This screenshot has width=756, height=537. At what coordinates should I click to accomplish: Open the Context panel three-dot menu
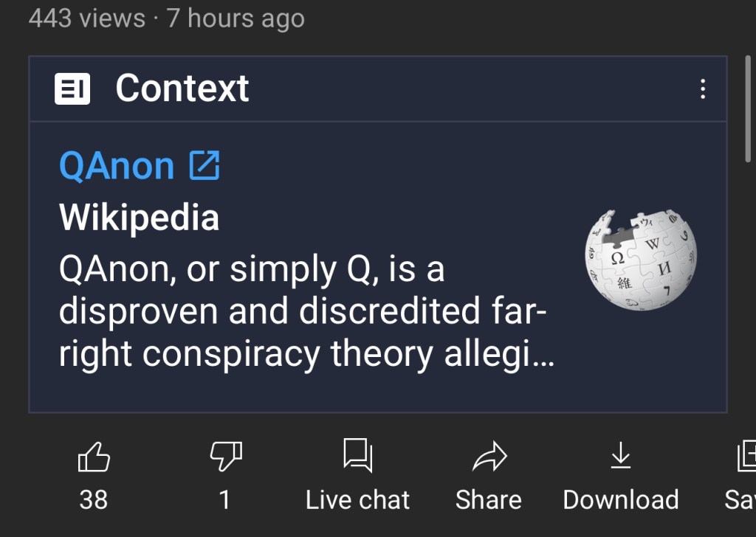[702, 89]
